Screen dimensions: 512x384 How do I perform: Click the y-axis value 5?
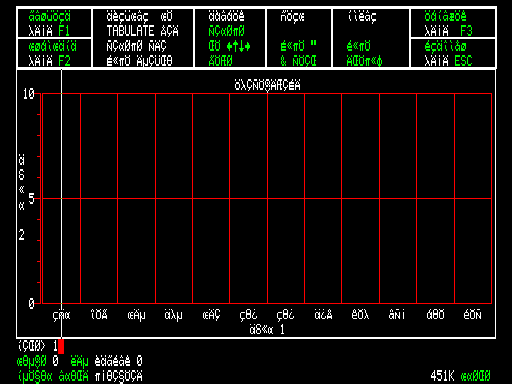pos(31,199)
